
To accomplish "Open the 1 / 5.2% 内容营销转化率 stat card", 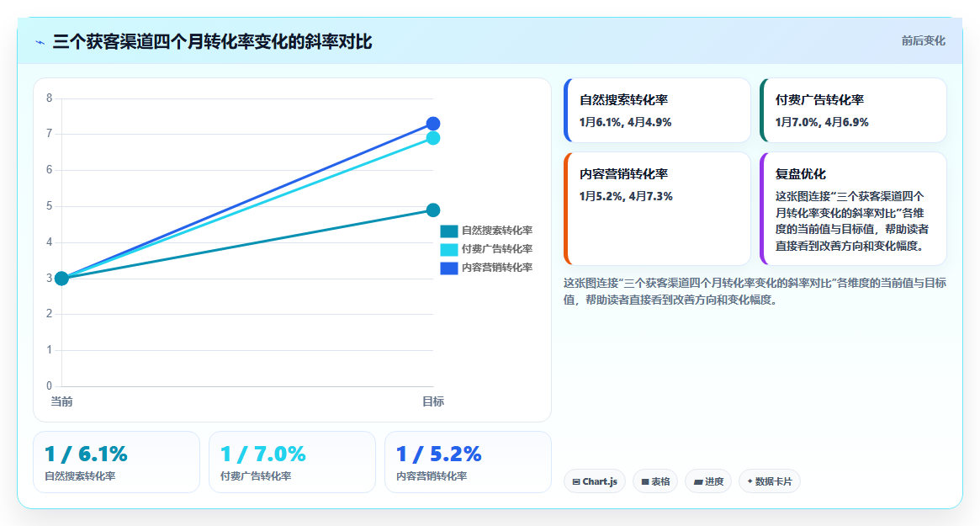I will pyautogui.click(x=468, y=462).
